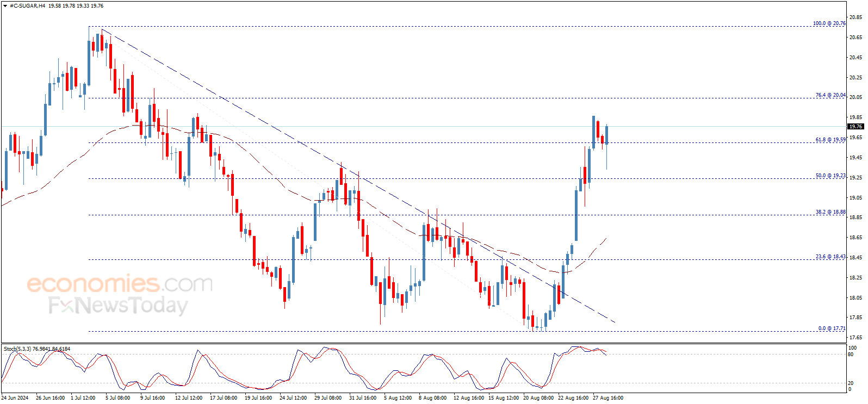Click the 15 Aug 12:00 time label

[x=504, y=398]
